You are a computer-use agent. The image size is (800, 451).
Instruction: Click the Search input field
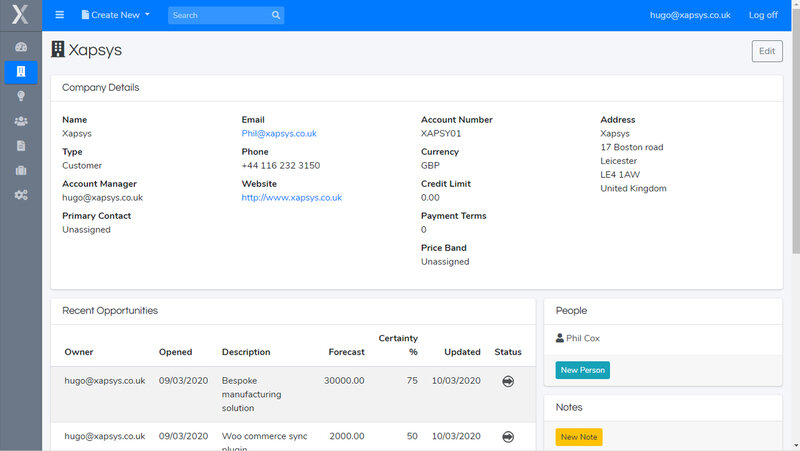218,16
